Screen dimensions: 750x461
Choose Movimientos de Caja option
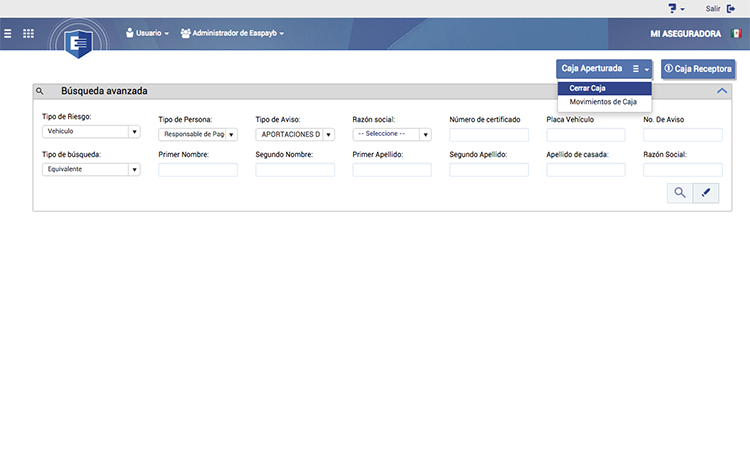(605, 102)
